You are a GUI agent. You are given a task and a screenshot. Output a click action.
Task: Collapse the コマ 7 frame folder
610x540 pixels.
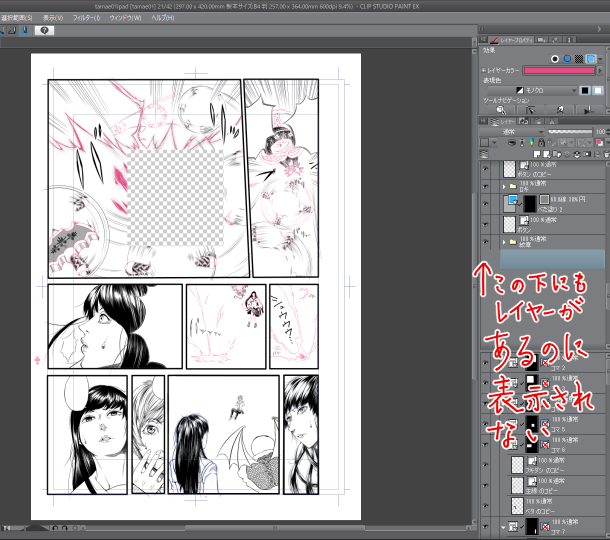[x=503, y=528]
